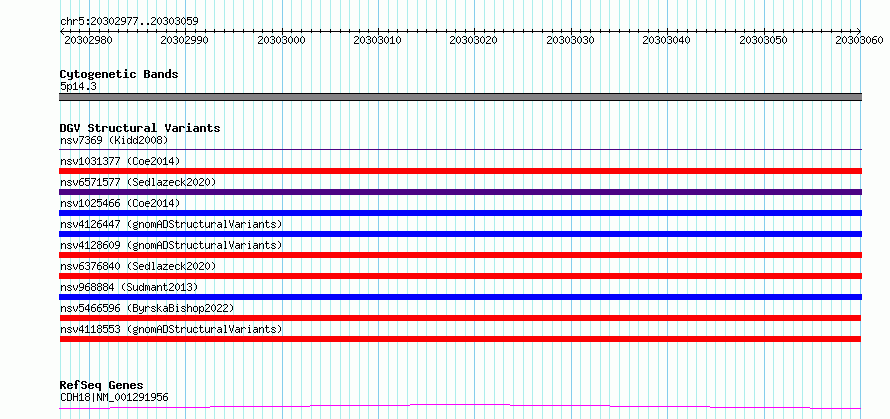
Task: Click the red bar for nsv5466596
Action: (x=460, y=318)
